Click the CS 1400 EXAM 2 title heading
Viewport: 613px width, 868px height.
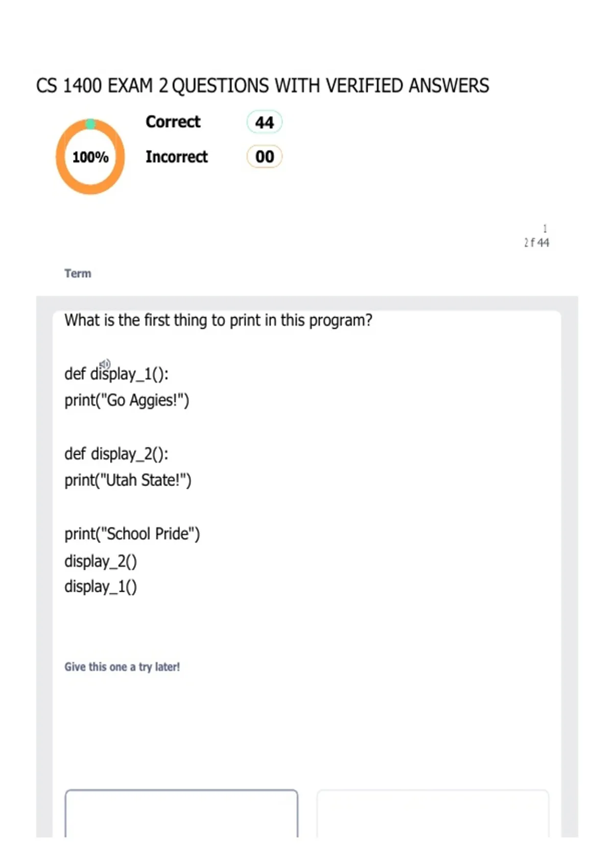[x=263, y=86]
